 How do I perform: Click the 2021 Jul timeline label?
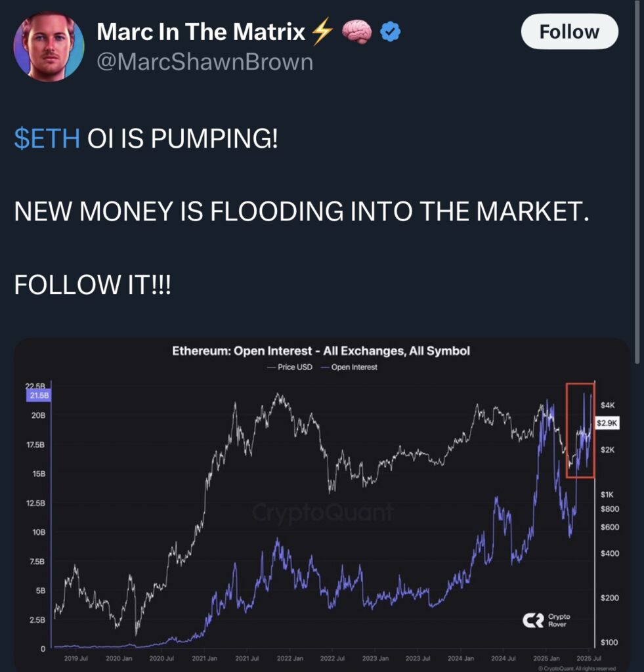click(x=247, y=658)
